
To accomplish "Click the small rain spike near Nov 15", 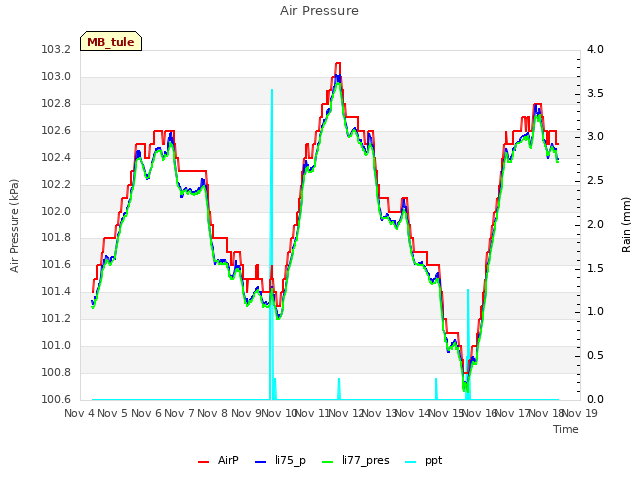I will 436,389.
